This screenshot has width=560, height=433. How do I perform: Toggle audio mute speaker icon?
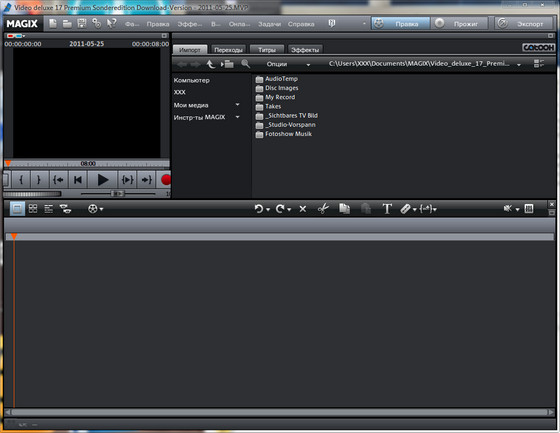tap(508, 208)
